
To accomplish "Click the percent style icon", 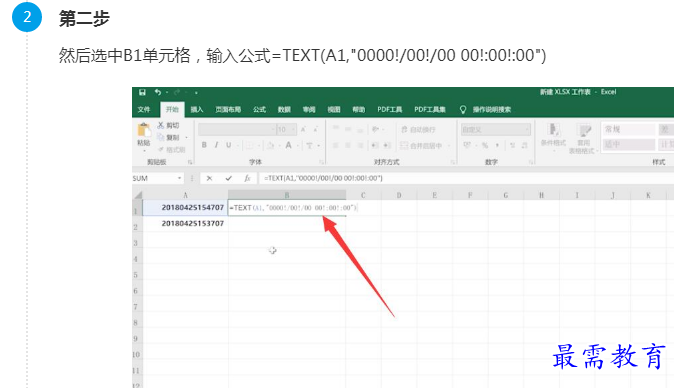I will tap(485, 145).
